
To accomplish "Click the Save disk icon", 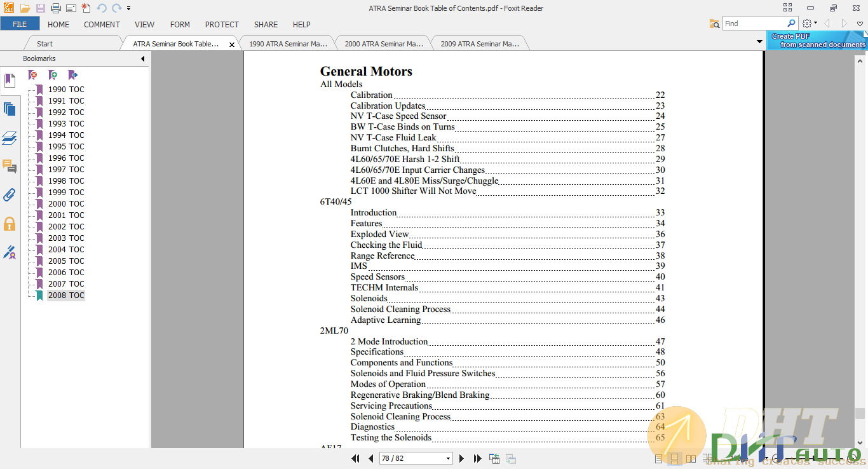I will coord(40,8).
